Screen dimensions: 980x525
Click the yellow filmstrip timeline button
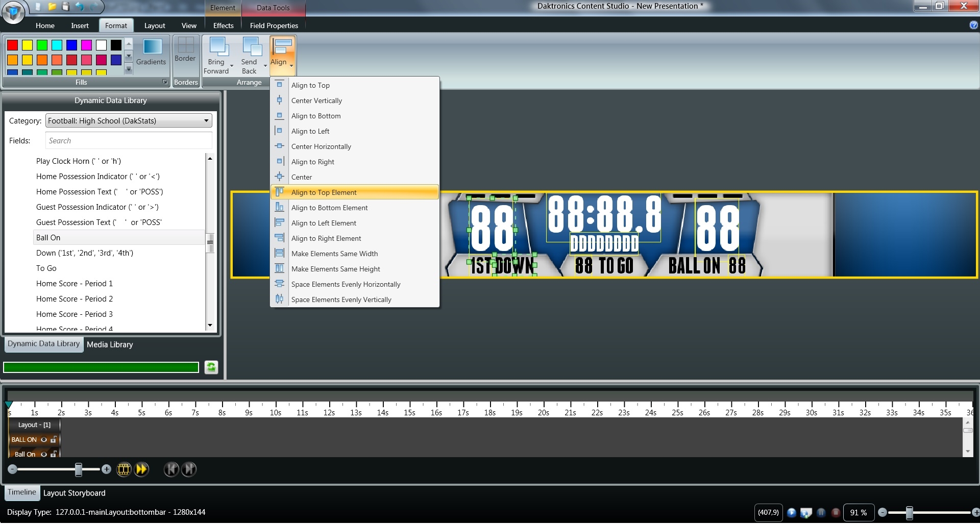[x=124, y=469]
